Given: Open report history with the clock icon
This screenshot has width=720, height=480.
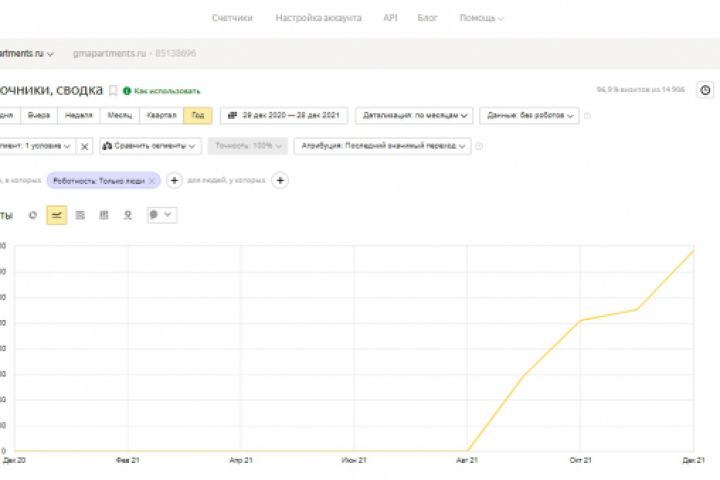Looking at the screenshot, I should [x=705, y=90].
